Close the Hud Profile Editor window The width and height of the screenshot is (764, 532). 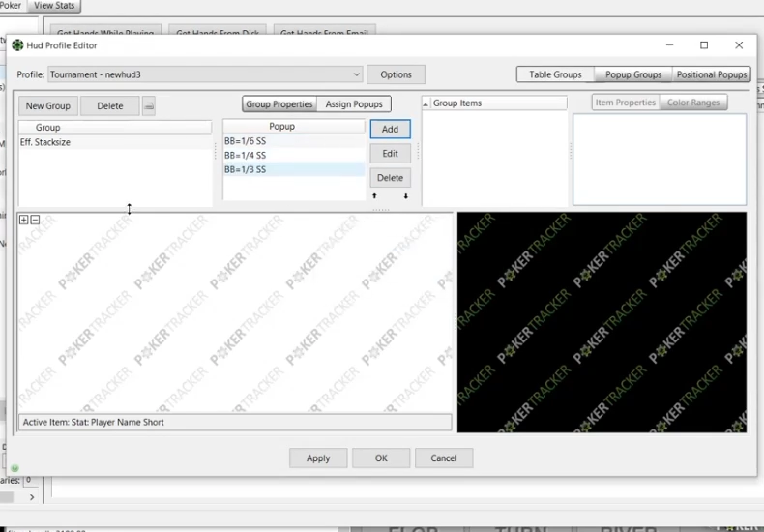pyautogui.click(x=739, y=45)
